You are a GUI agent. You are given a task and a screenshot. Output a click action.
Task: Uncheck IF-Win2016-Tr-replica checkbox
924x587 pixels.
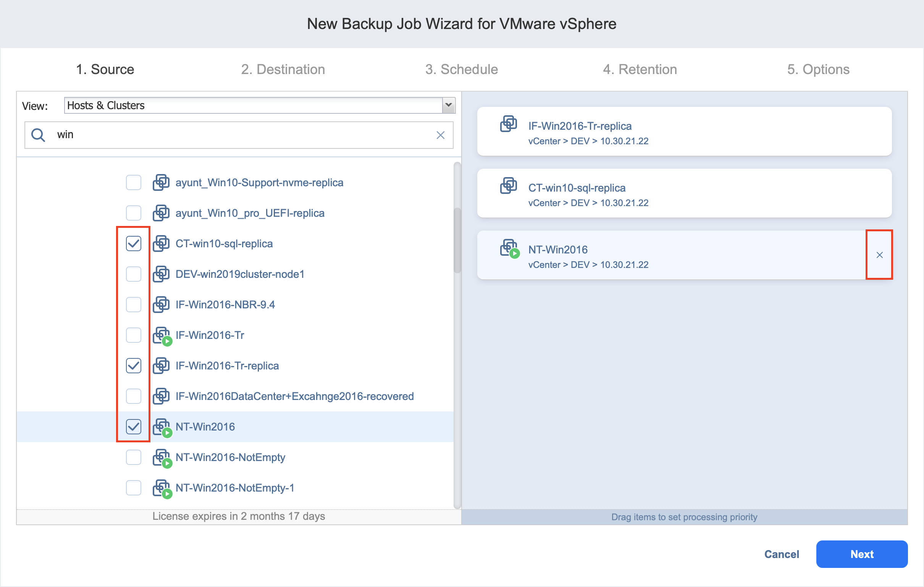(x=134, y=366)
